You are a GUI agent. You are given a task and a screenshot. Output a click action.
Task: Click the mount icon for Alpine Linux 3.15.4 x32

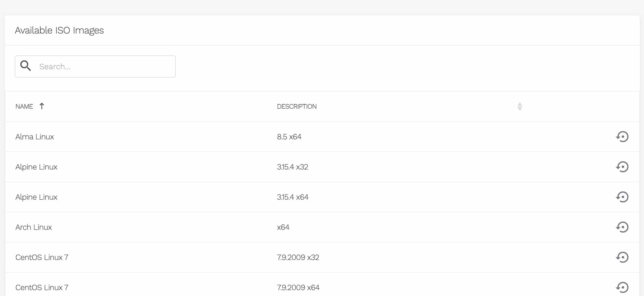[622, 167]
